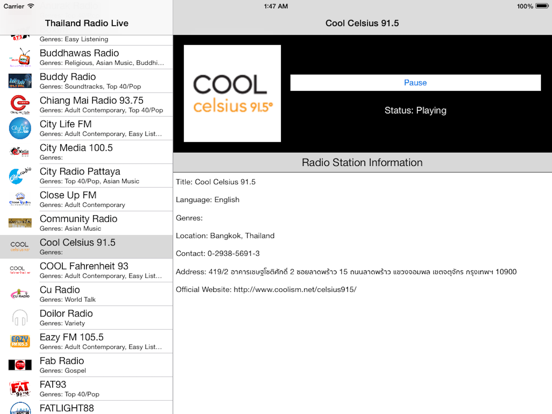Select Buddy Radio station name
The width and height of the screenshot is (552, 414).
tap(68, 77)
